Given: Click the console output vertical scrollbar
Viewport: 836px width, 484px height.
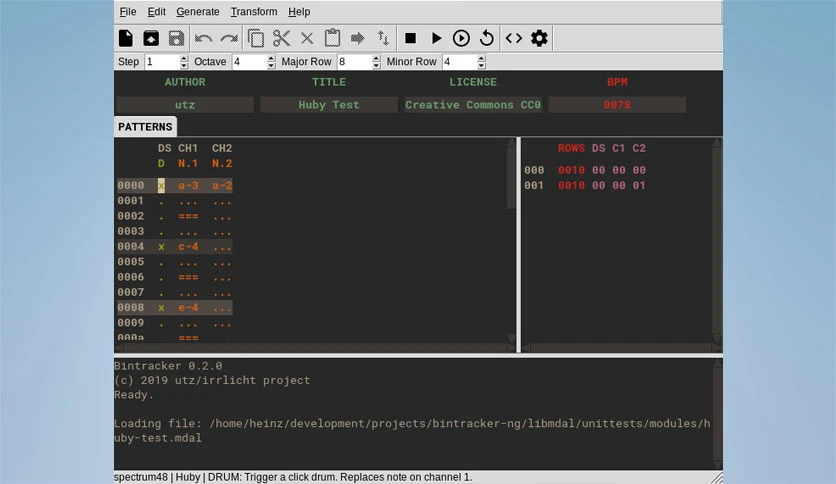Looking at the screenshot, I should point(718,414).
